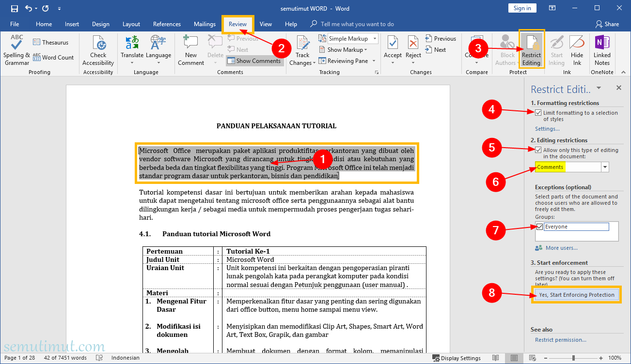
Task: Open formatting restrictions Settings link
Action: 547,129
